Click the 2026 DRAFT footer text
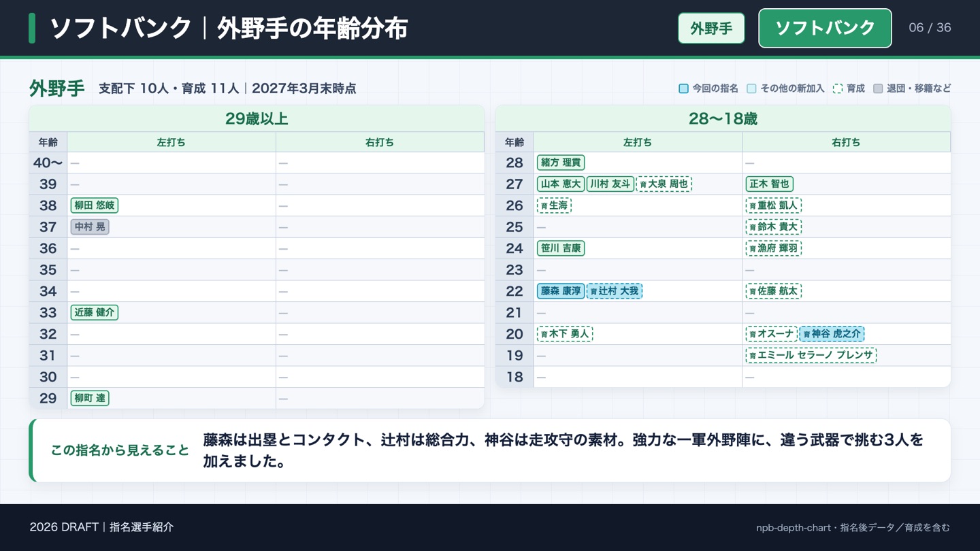 pos(101,527)
